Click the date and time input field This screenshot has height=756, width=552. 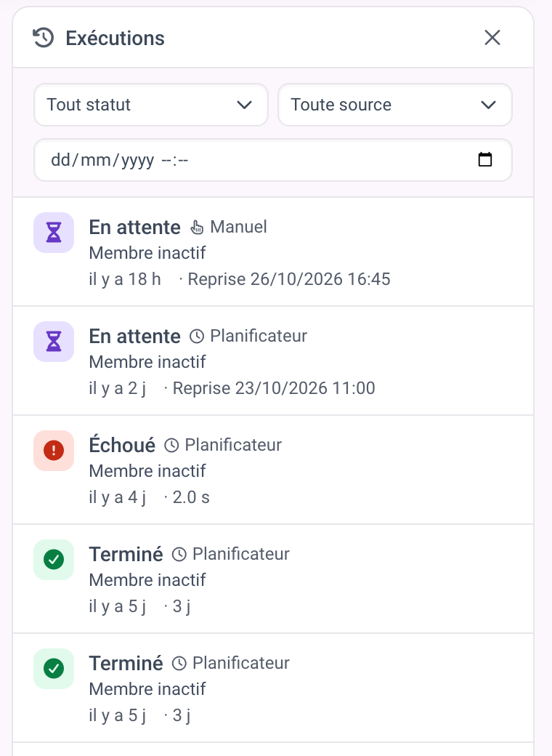pos(272,160)
